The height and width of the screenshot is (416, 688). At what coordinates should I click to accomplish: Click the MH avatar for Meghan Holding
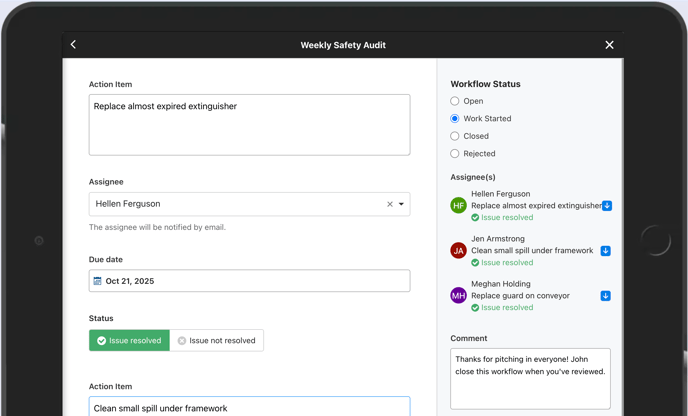(x=458, y=296)
